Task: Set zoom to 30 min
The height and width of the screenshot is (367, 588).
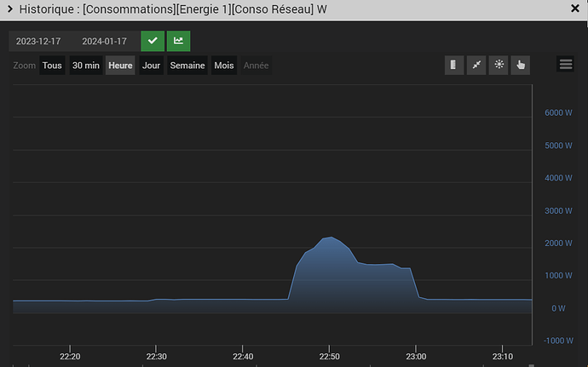Action: click(x=86, y=66)
